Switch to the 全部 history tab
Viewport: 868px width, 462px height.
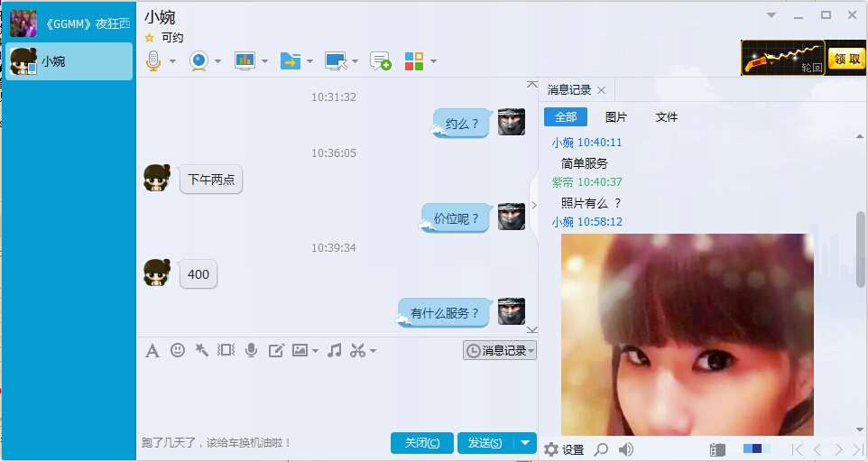[x=566, y=116]
